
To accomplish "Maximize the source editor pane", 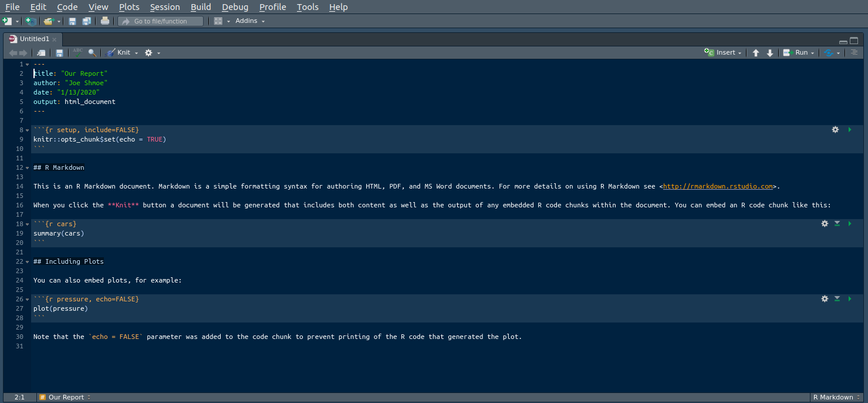I will click(x=854, y=41).
